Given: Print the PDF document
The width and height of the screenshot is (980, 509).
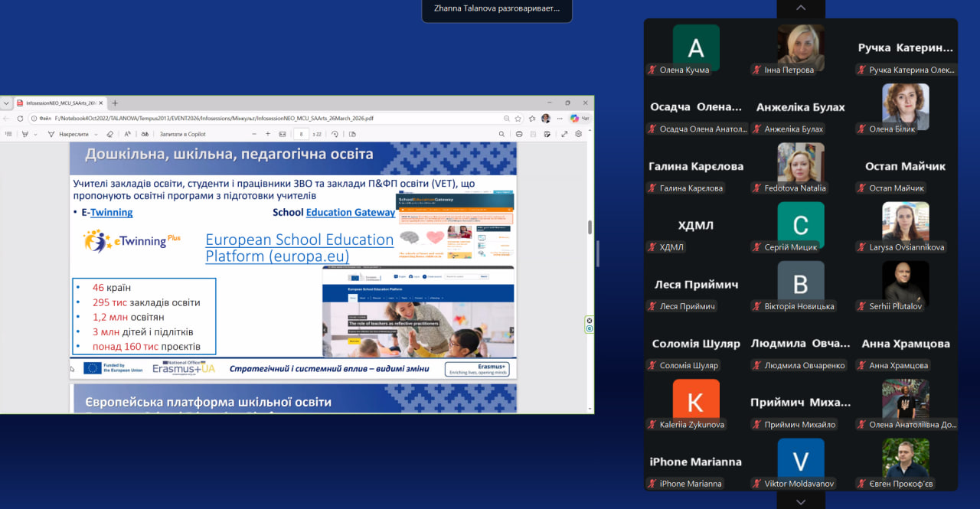Looking at the screenshot, I should pos(519,134).
